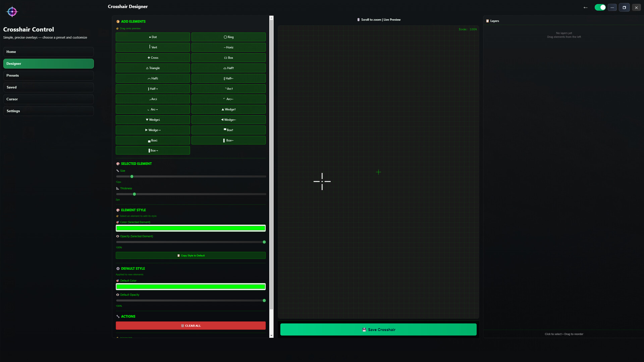Image resolution: width=644 pixels, height=362 pixels.
Task: Click the back arrow in title bar
Action: tap(585, 7)
